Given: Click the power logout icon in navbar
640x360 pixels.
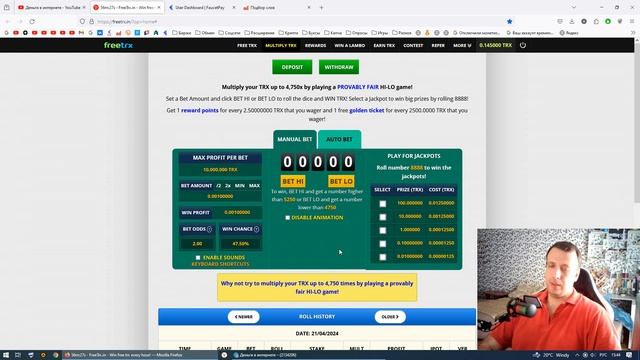Looking at the screenshot, I should 523,45.
